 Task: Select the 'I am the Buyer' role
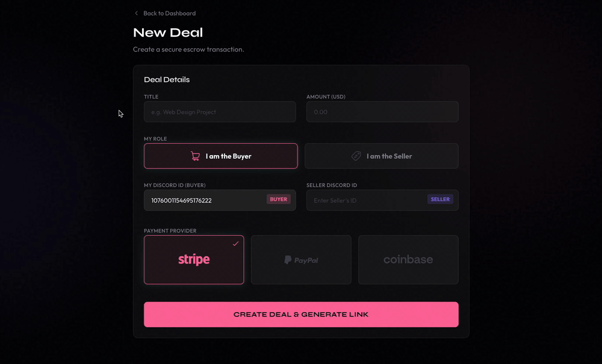pyautogui.click(x=220, y=155)
